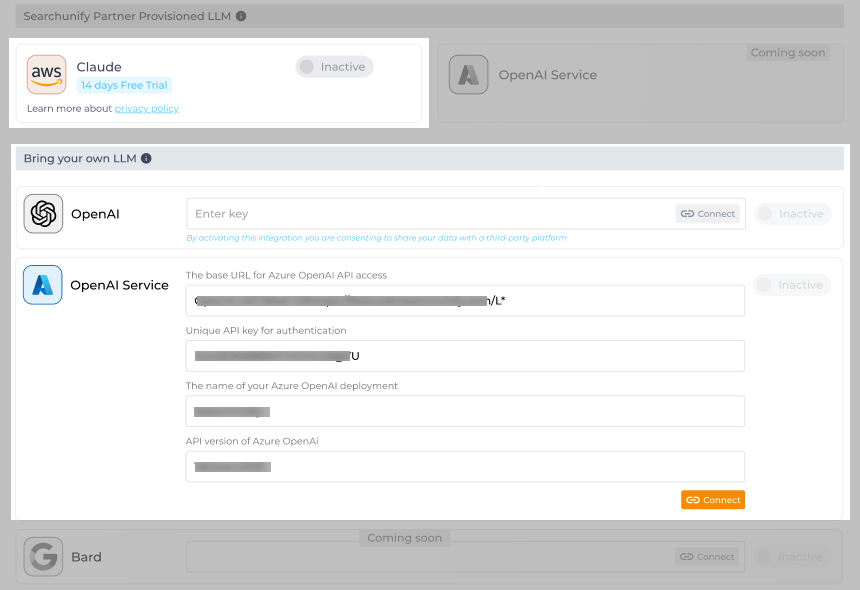860x590 pixels.
Task: Toggle the Claude Inactive switch
Action: 335,67
